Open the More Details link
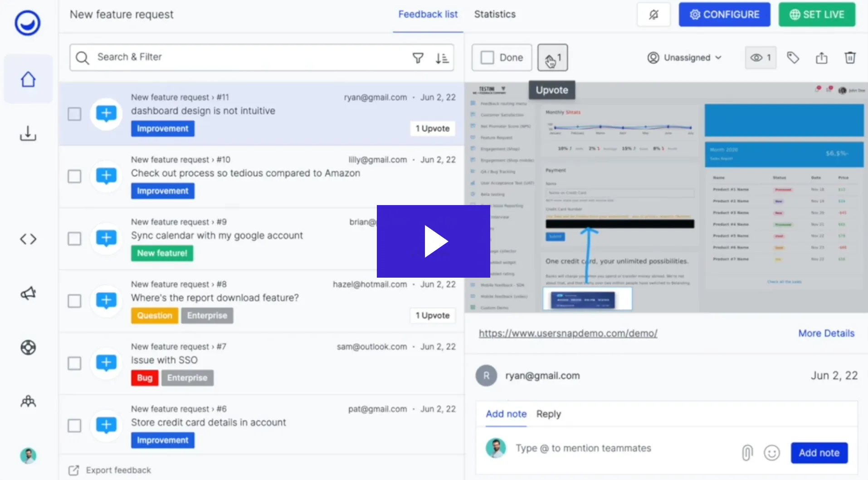 click(x=826, y=333)
